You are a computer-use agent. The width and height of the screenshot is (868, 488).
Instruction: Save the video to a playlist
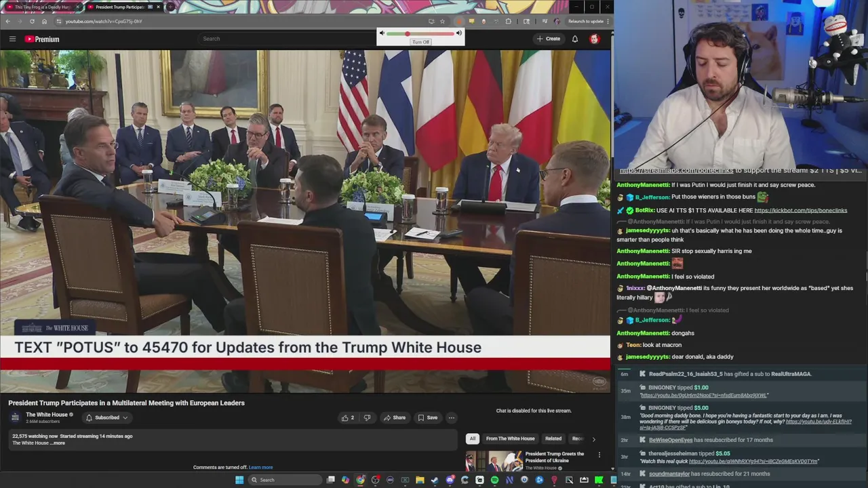point(428,418)
